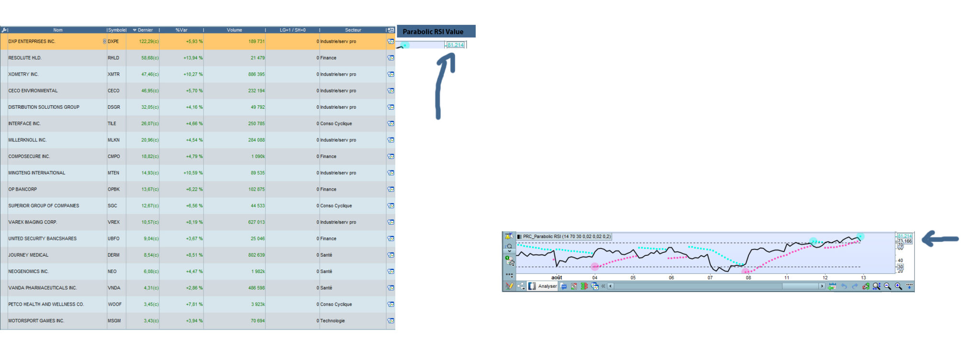Click the undo arrow in chart toolbar

[844, 286]
